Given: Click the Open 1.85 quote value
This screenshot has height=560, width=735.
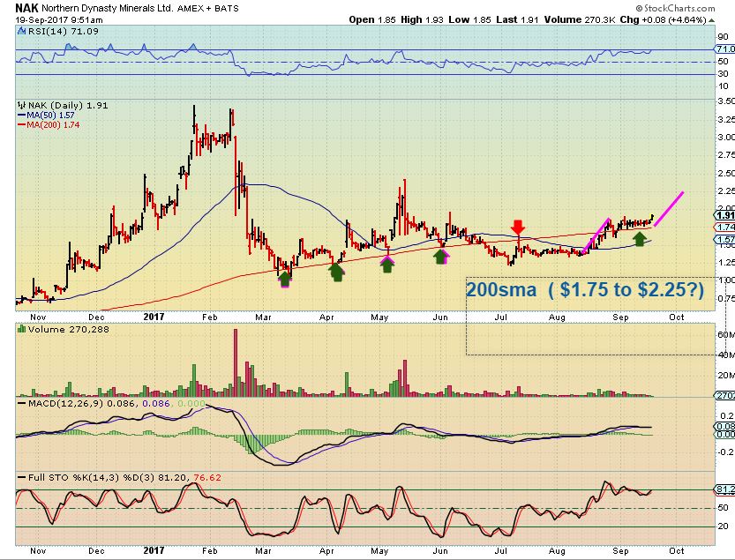Looking at the screenshot, I should coord(372,19).
